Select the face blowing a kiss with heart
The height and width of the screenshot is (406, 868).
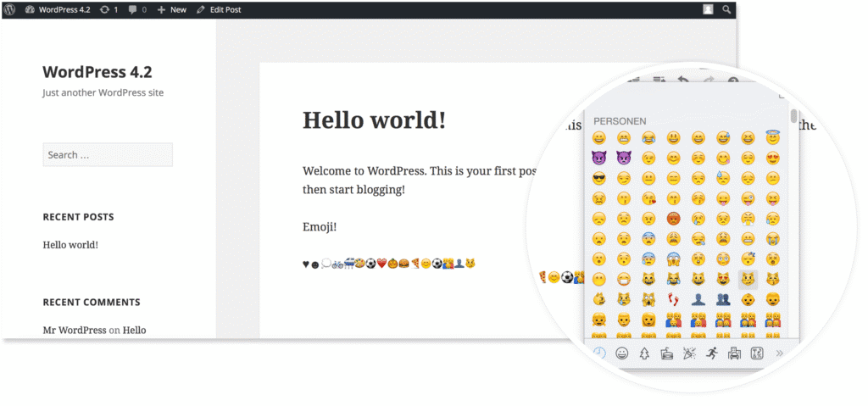[x=648, y=198]
